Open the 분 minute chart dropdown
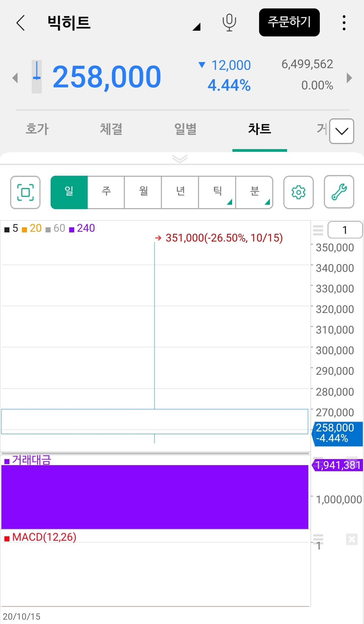The width and height of the screenshot is (364, 624). [255, 192]
